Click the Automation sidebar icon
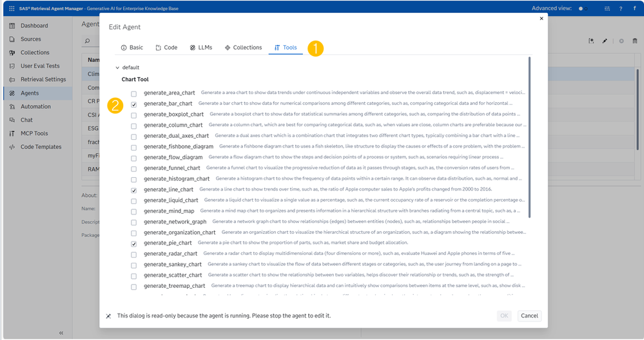644x340 pixels. point(12,107)
